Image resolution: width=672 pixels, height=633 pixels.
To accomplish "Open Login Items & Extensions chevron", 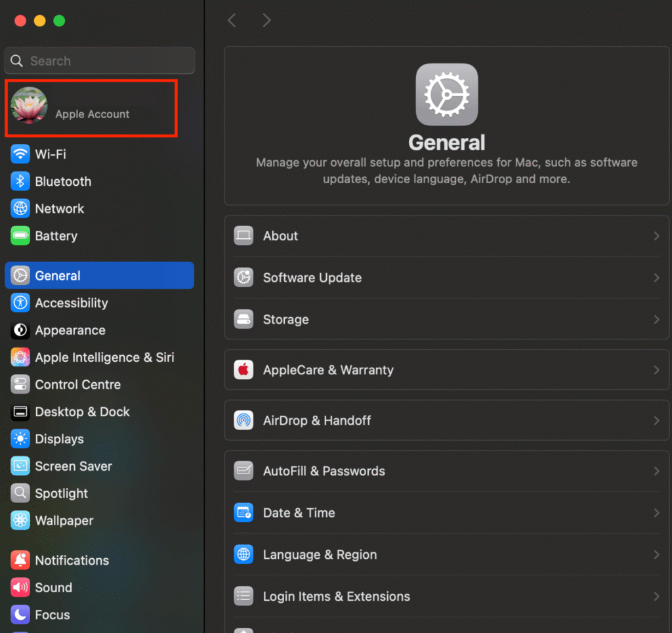I will pyautogui.click(x=656, y=596).
